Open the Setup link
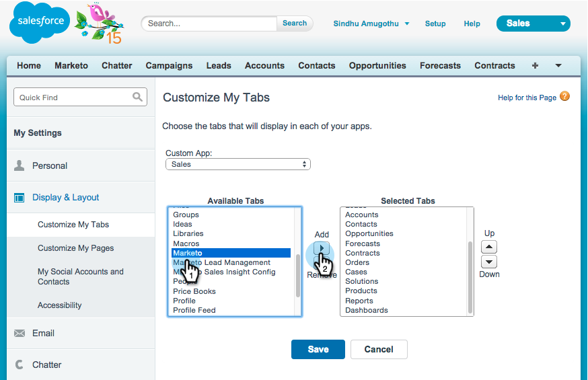Screen dimensions: 588x380 click(x=435, y=24)
